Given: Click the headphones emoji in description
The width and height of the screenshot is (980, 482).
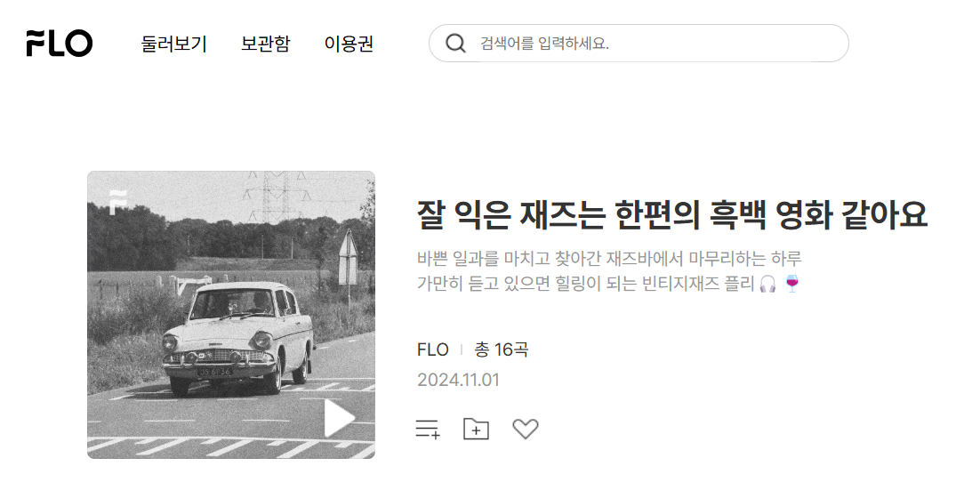Looking at the screenshot, I should tap(768, 285).
